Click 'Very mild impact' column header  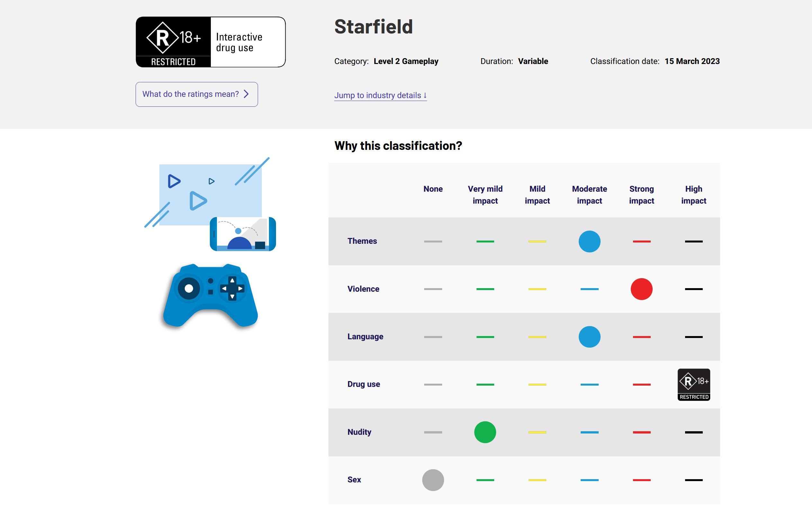(x=485, y=195)
